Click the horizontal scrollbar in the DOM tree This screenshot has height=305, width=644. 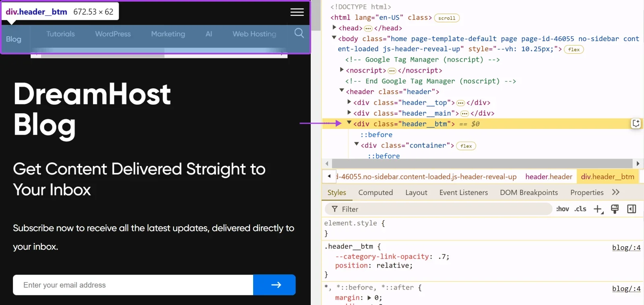click(482, 164)
